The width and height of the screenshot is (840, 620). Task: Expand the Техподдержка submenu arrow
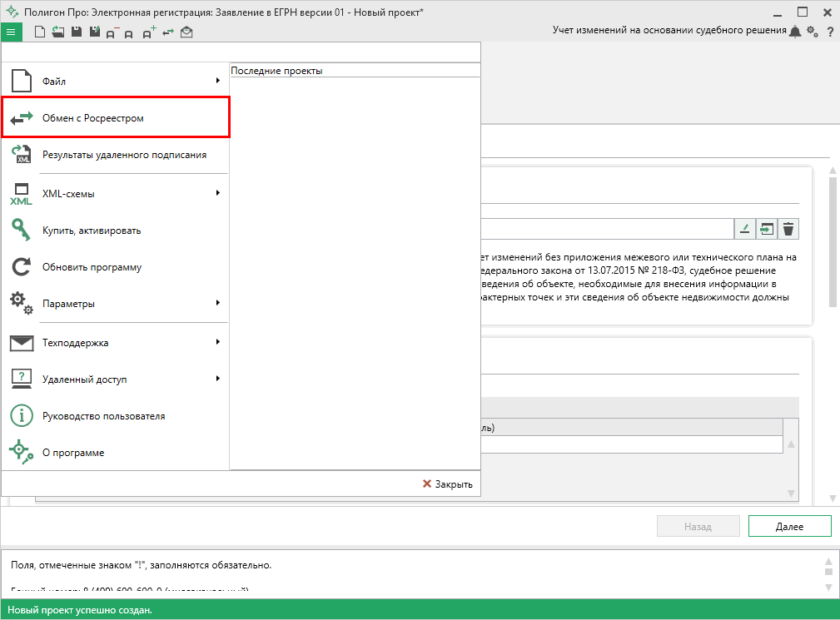coord(218,341)
